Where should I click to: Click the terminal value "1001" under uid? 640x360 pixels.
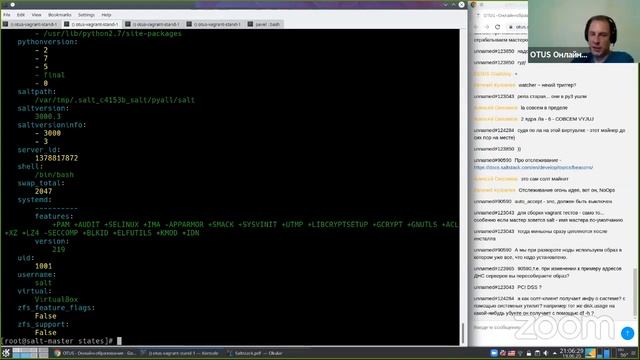tap(43, 266)
